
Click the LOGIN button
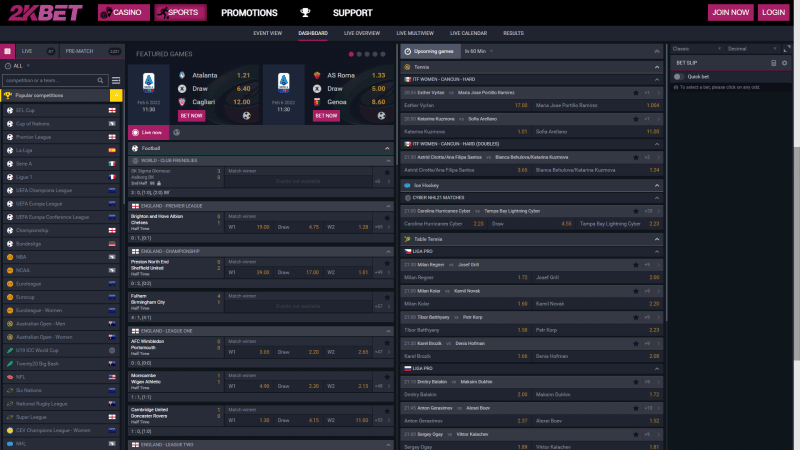[773, 12]
